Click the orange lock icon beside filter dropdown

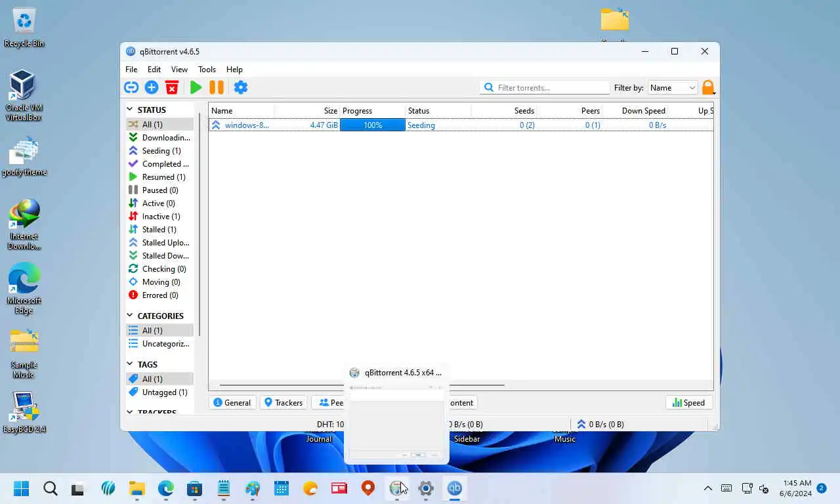pos(708,87)
